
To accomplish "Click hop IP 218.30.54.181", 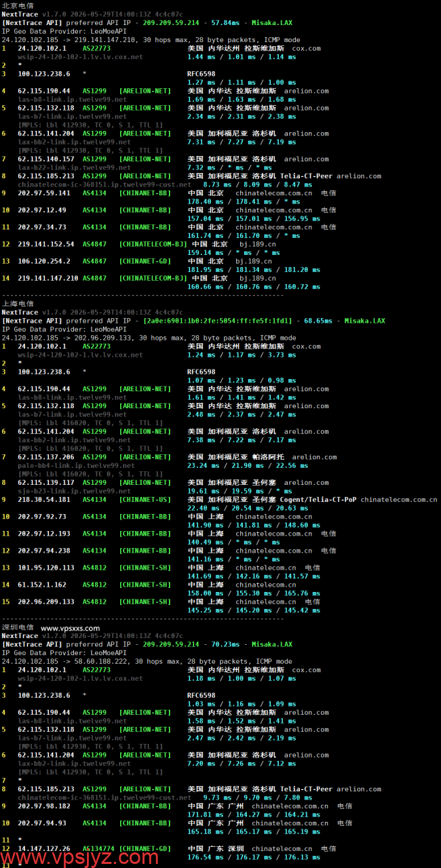I will [x=43, y=499].
